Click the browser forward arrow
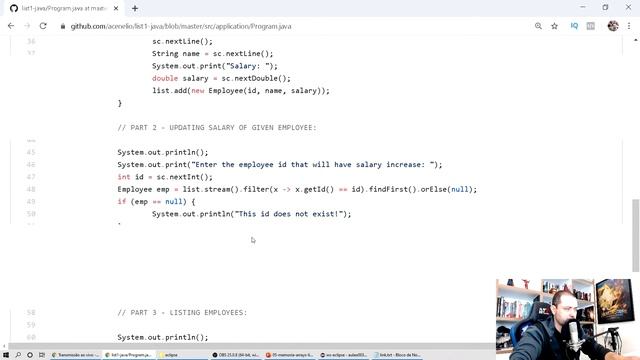Image resolution: width=640 pixels, height=360 pixels. click(27, 26)
